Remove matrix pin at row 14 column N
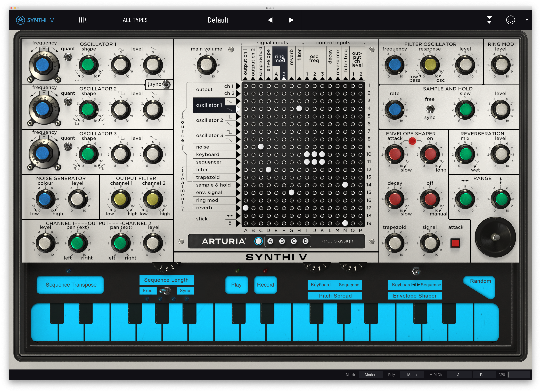Viewport: 541px width, 392px height. [345, 185]
